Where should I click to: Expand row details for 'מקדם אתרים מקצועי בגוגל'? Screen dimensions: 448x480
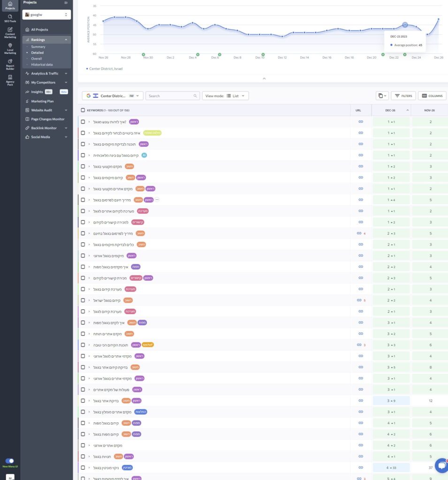(89, 189)
